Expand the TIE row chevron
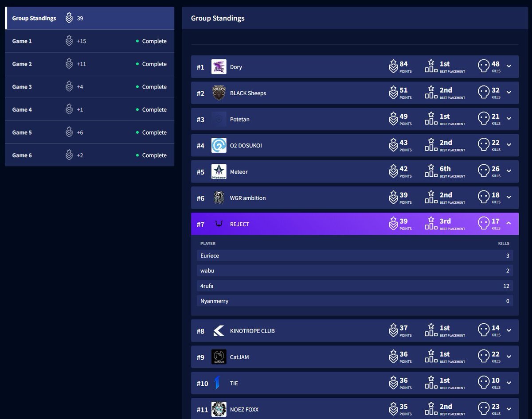This screenshot has height=419, width=532. [x=509, y=382]
